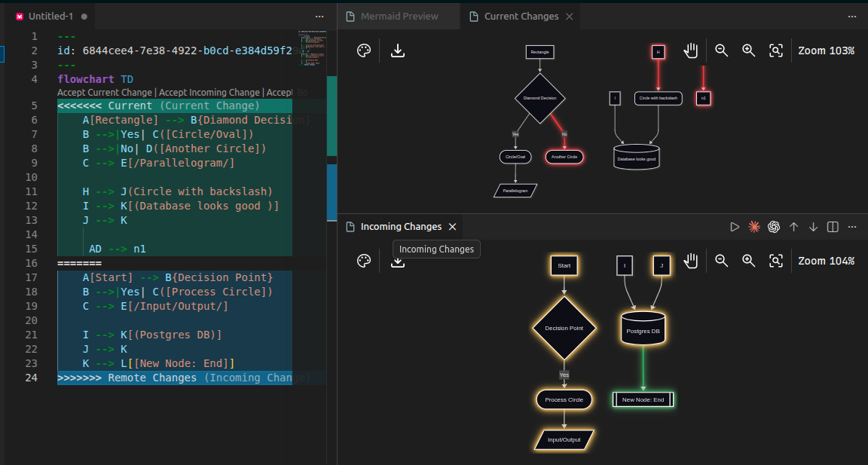Screen dimensions: 868x465
Task: Switch to the Mermaid Preview tab
Action: tap(398, 15)
